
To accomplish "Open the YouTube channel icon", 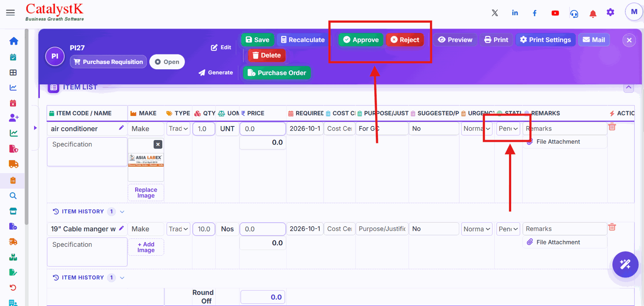I will [555, 13].
